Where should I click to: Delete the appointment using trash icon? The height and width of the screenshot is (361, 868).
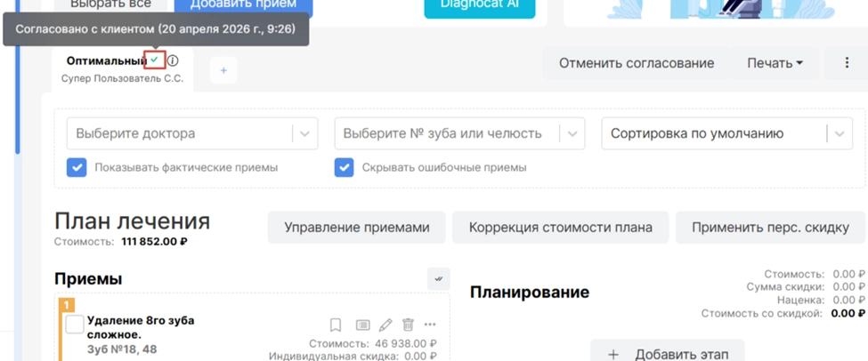click(x=408, y=325)
